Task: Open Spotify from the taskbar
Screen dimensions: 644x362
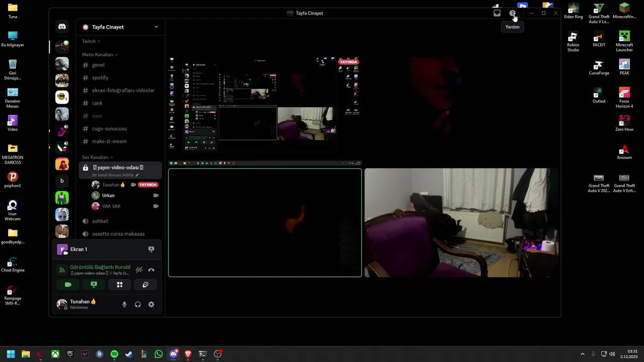Action: point(114,354)
